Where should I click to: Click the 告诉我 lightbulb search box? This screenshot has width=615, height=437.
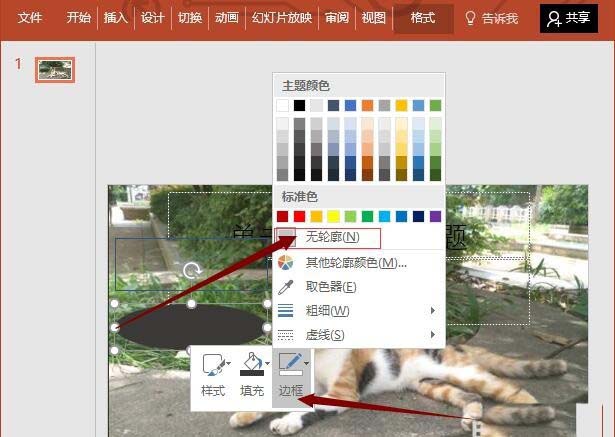click(x=491, y=18)
